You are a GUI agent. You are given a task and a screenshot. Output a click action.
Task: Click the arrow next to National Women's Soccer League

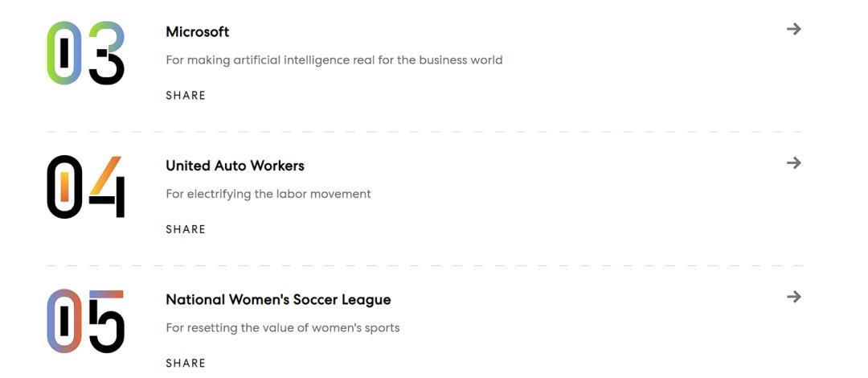793,297
